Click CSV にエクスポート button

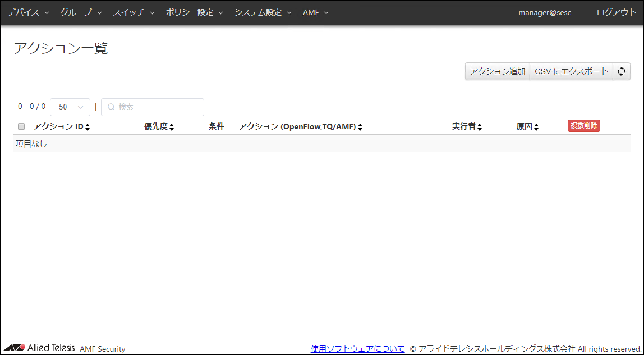(x=571, y=71)
